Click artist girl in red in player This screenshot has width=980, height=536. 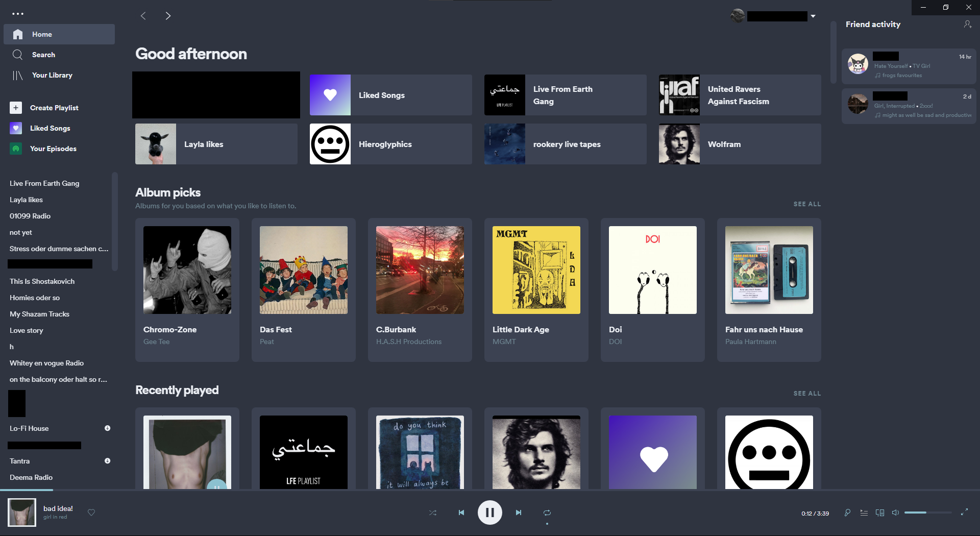(55, 517)
